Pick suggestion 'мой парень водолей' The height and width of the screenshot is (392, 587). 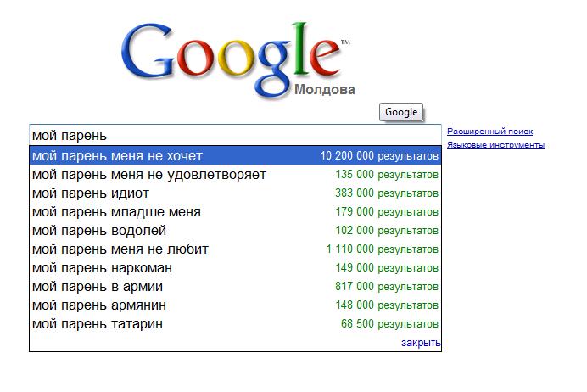[235, 231]
